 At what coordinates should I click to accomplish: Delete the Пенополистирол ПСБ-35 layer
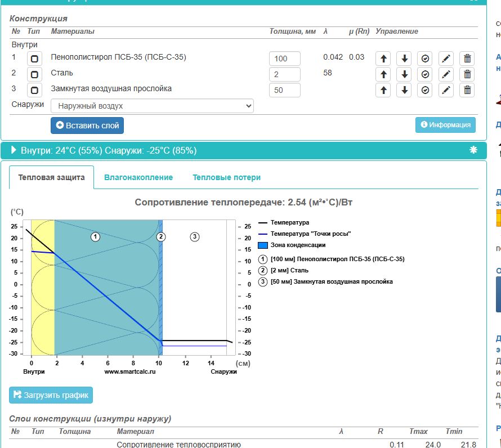pyautogui.click(x=467, y=59)
